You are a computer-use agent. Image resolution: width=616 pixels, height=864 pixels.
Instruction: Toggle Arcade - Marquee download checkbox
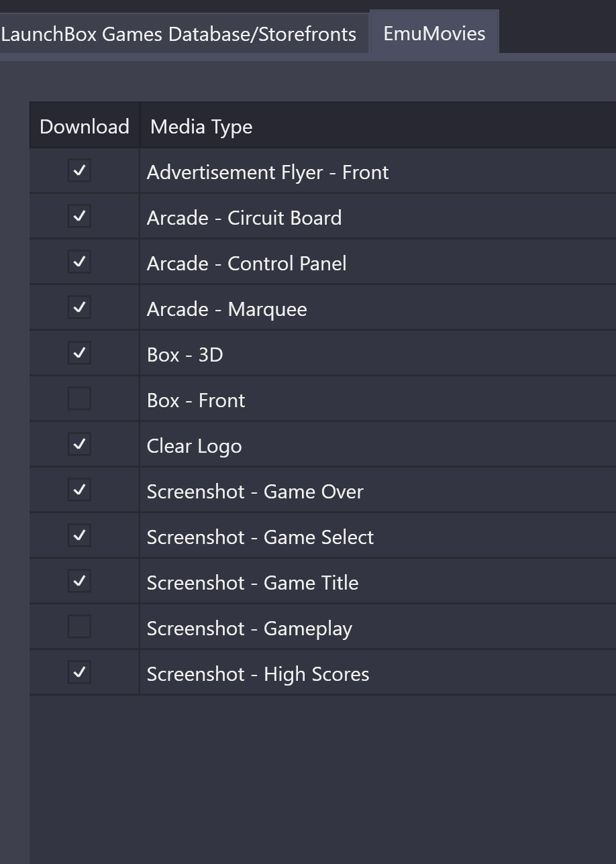79,308
